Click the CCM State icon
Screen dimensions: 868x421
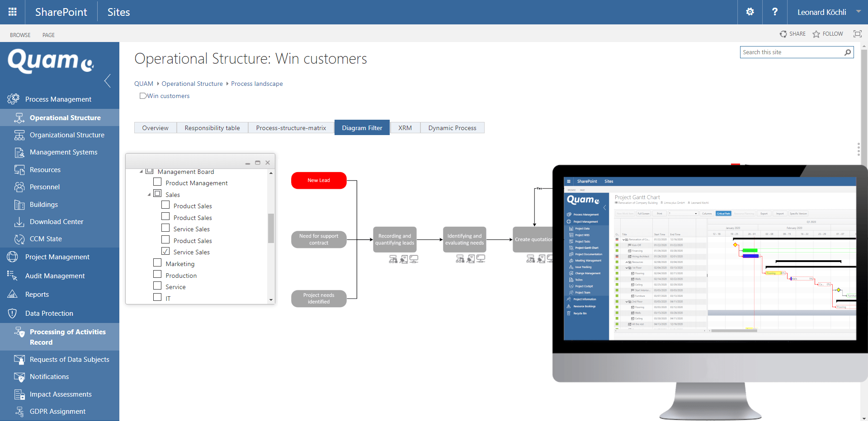[19, 239]
